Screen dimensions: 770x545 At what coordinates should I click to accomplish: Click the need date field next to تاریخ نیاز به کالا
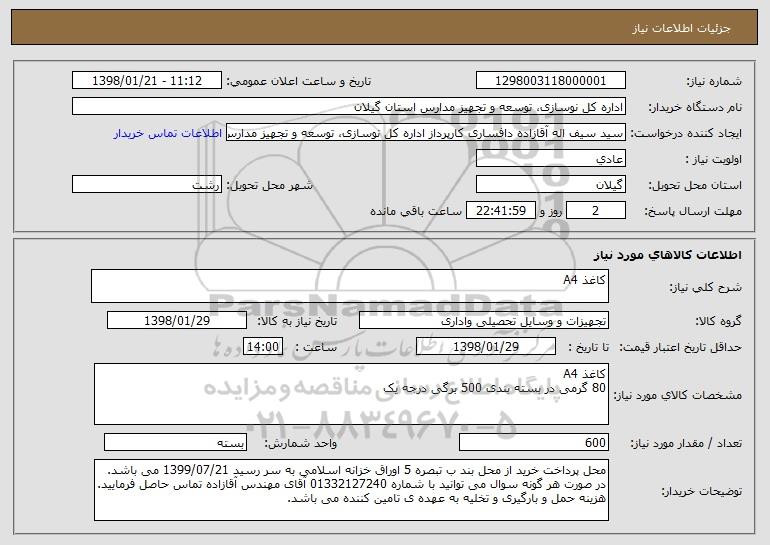(x=177, y=321)
